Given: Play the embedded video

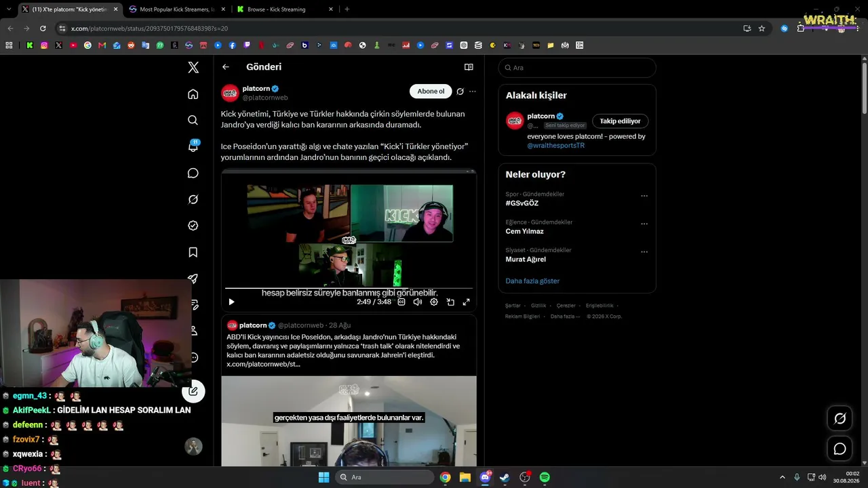Looking at the screenshot, I should coord(231,302).
